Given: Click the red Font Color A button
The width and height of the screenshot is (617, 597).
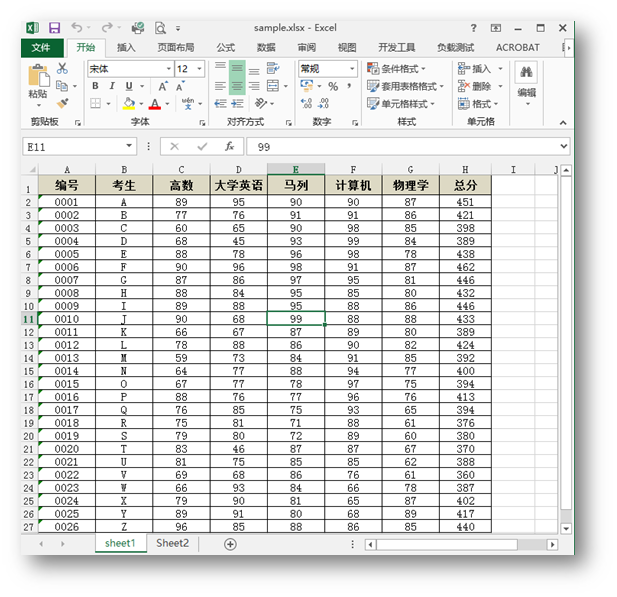Looking at the screenshot, I should pyautogui.click(x=155, y=104).
